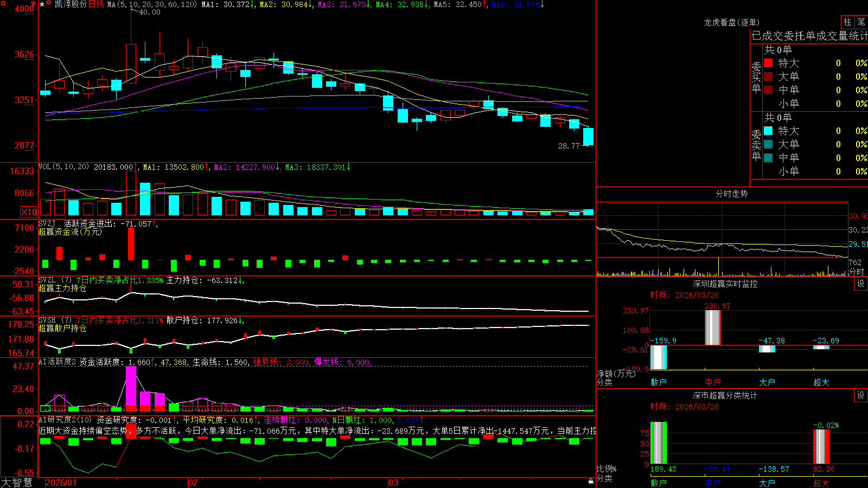Click the MA3: 31.670 value
The width and height of the screenshot is (868, 488).
[x=344, y=4]
